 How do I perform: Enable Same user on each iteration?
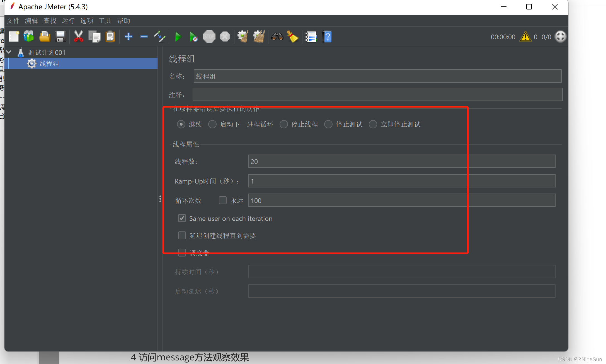point(182,218)
